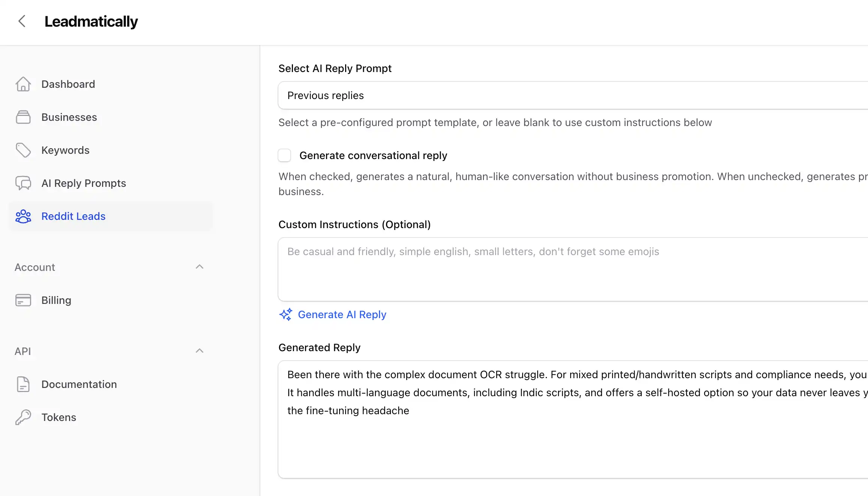Select the Dashboard home icon
This screenshot has width=868, height=496.
(x=23, y=84)
